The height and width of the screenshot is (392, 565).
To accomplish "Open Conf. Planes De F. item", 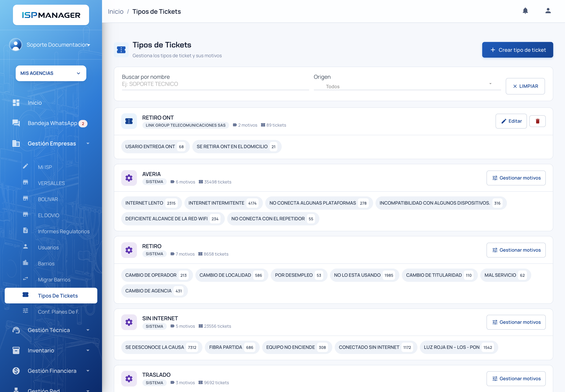I will (x=51, y=312).
